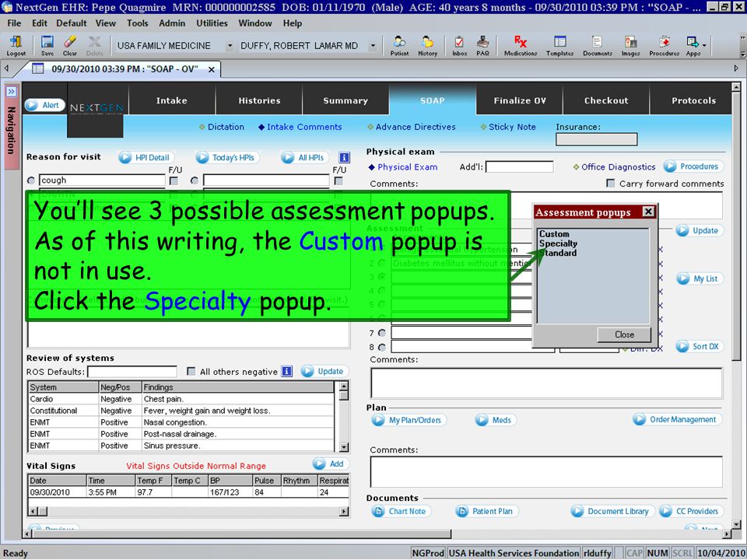Select Custom in Assessment popups list
747x560 pixels.
(554, 234)
